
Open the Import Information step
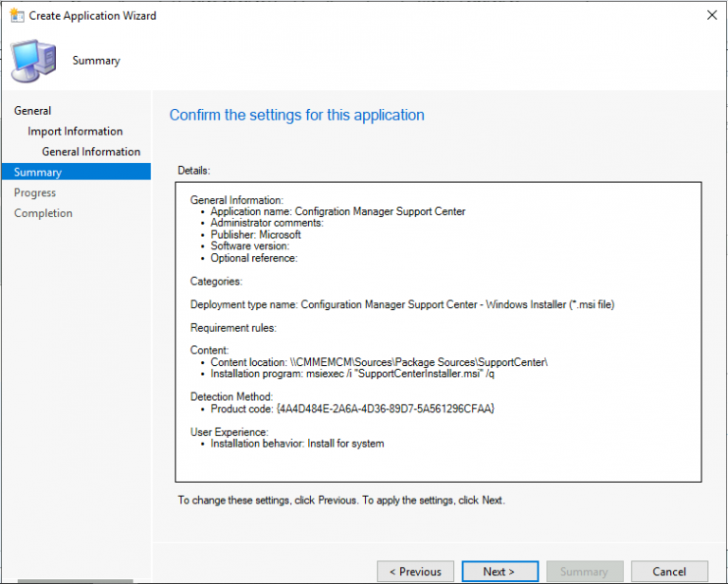tap(75, 132)
